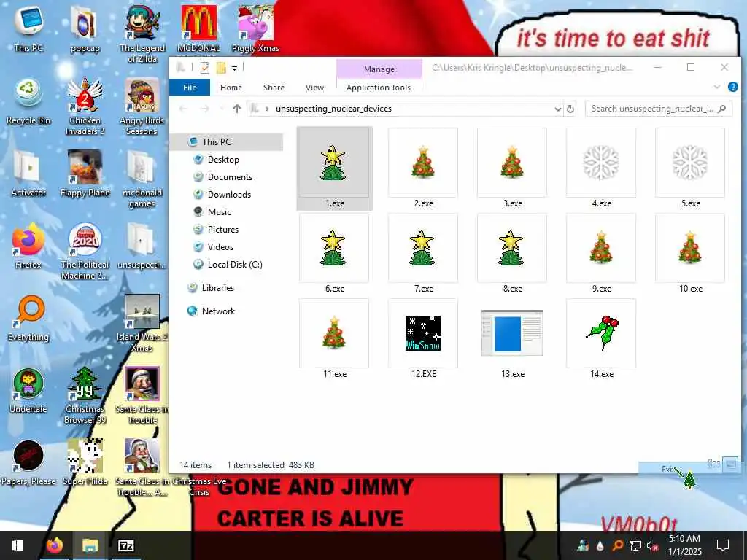Open Explorer help question mark
This screenshot has width=747, height=560.
[x=733, y=87]
